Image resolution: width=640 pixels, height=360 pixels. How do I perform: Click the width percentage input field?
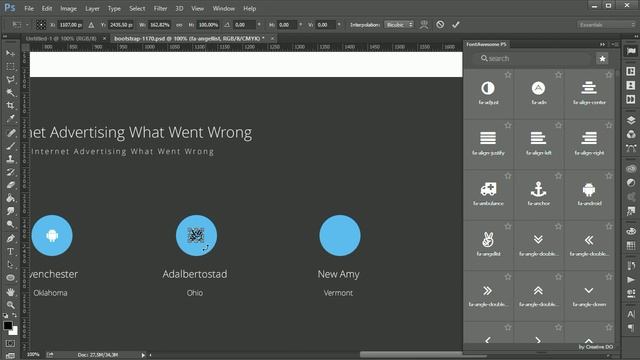(160, 25)
